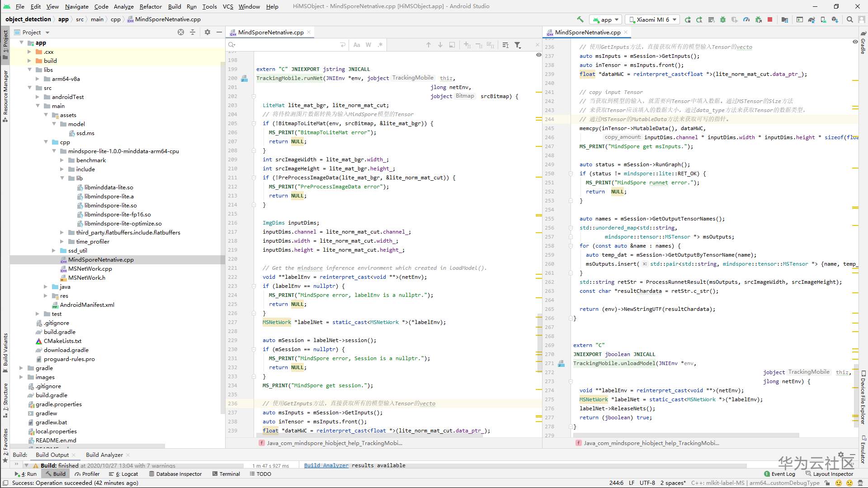Open the app run configuration dropdown
This screenshot has height=488, width=868.
(x=606, y=19)
